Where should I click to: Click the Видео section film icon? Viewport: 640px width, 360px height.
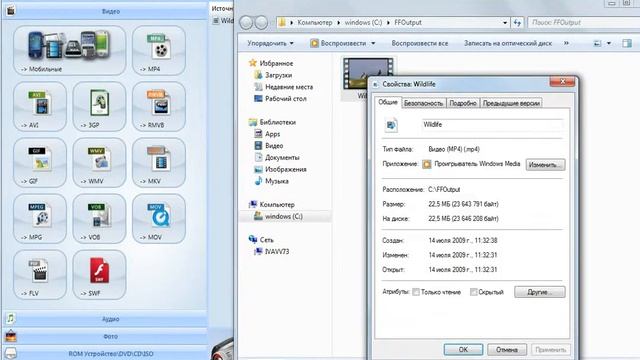11,11
